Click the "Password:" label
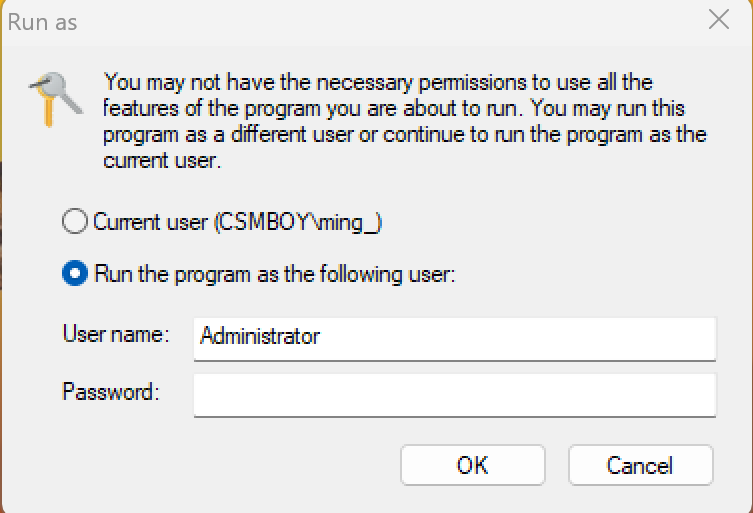The image size is (753, 513). [110, 391]
